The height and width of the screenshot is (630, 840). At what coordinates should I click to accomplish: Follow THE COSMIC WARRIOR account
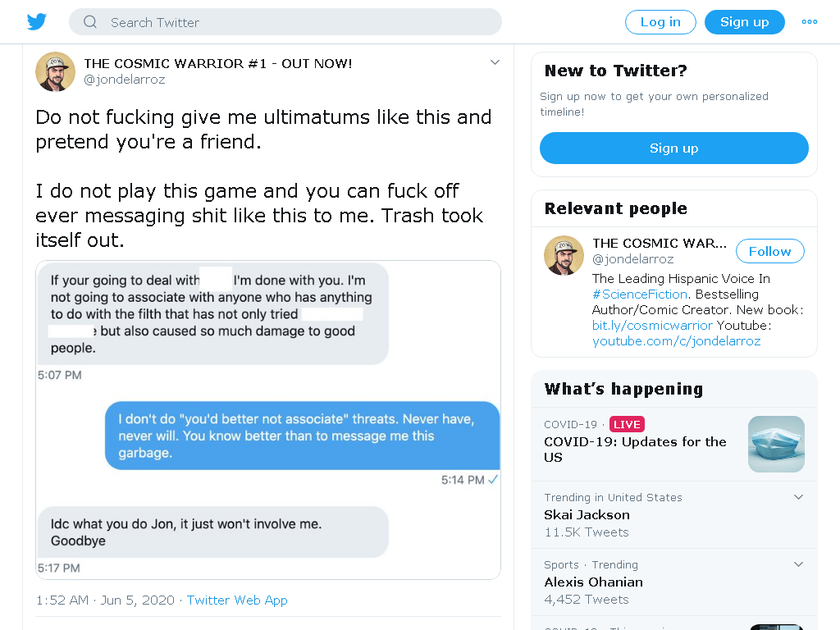coord(769,251)
